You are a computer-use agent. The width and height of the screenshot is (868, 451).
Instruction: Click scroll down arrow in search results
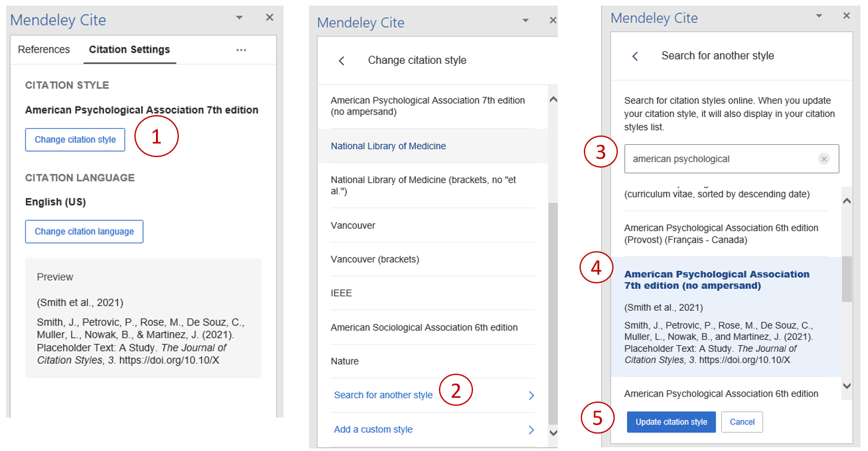pyautogui.click(x=847, y=385)
